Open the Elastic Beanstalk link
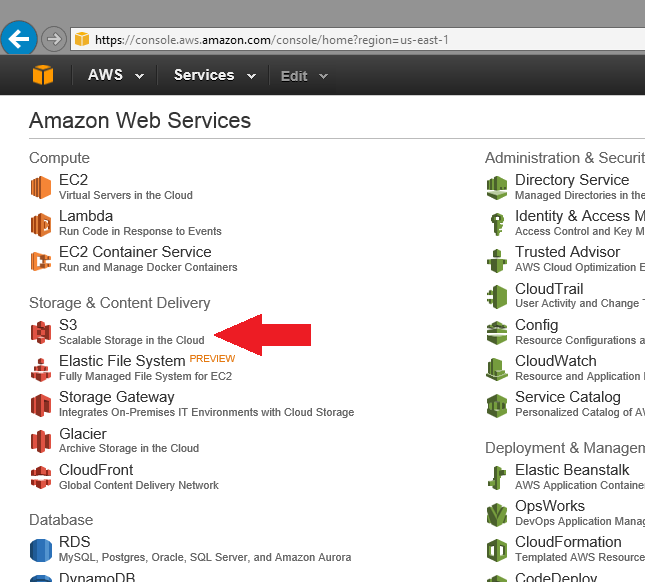 pyautogui.click(x=572, y=470)
